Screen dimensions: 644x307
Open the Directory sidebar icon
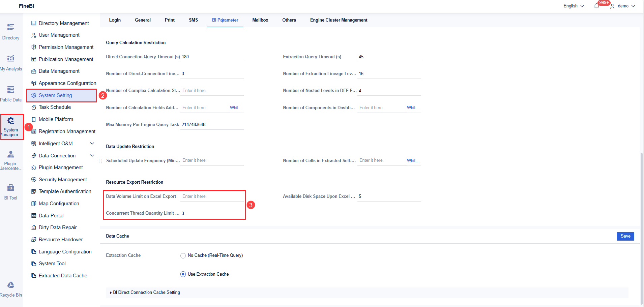(x=11, y=27)
